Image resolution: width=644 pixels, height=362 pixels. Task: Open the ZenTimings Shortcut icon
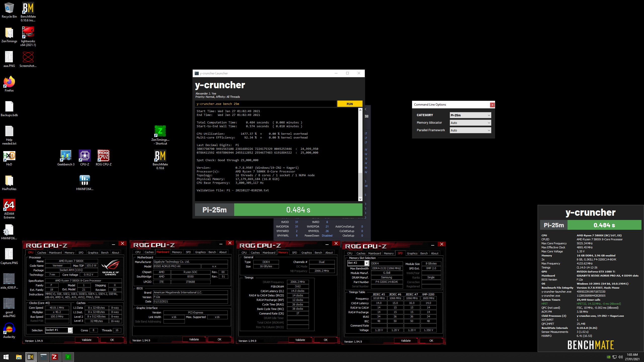[x=160, y=135]
